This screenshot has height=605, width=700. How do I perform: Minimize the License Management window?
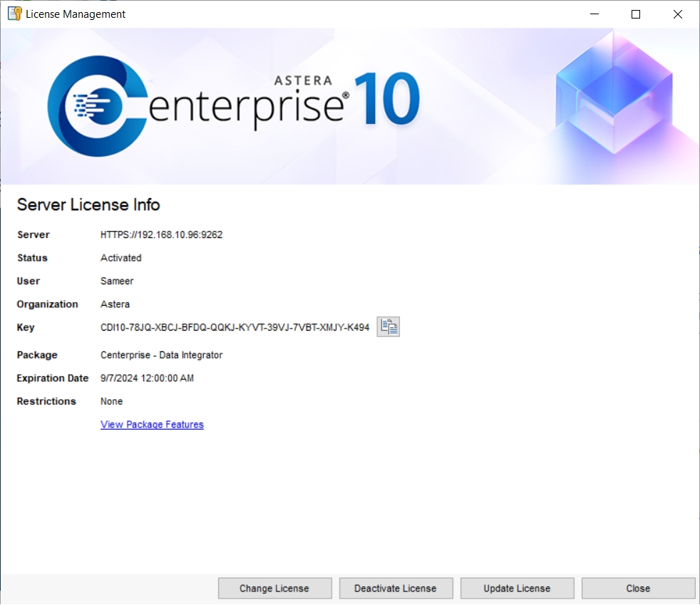click(x=595, y=14)
